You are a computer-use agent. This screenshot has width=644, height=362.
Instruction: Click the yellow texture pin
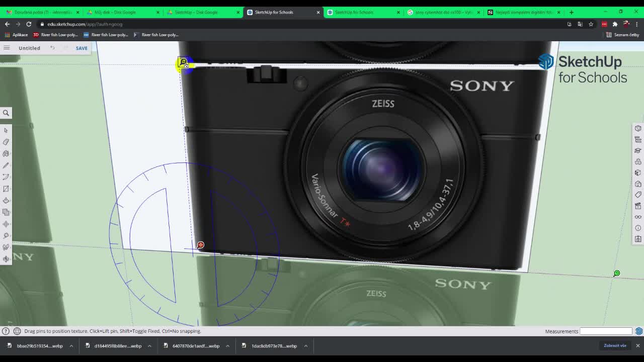(x=184, y=63)
